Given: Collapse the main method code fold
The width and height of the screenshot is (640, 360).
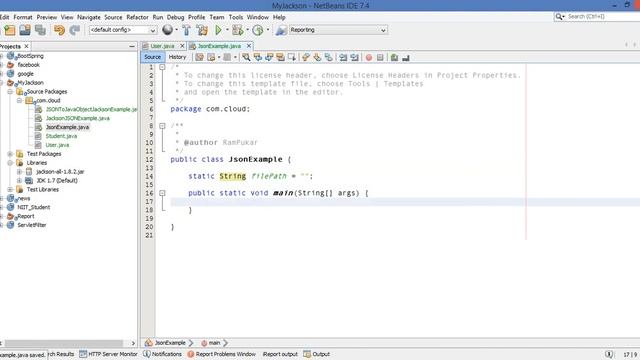Looking at the screenshot, I should pyautogui.click(x=162, y=193).
